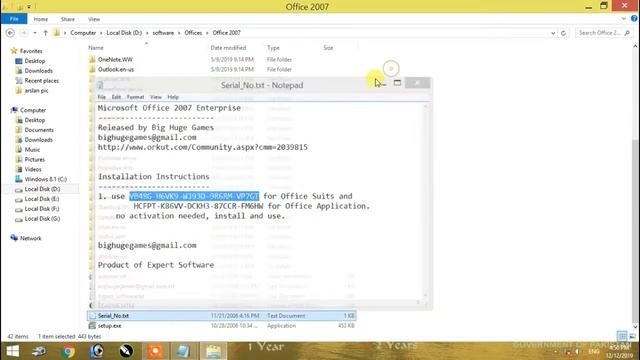Select the OneNote.WW folder

[x=115, y=60]
